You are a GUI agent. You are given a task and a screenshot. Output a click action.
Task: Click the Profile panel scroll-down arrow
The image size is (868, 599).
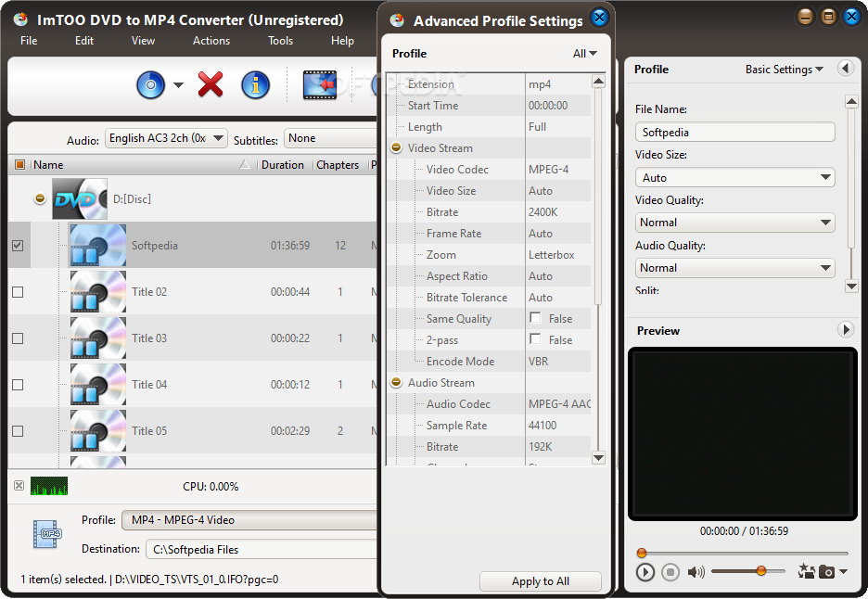click(851, 286)
